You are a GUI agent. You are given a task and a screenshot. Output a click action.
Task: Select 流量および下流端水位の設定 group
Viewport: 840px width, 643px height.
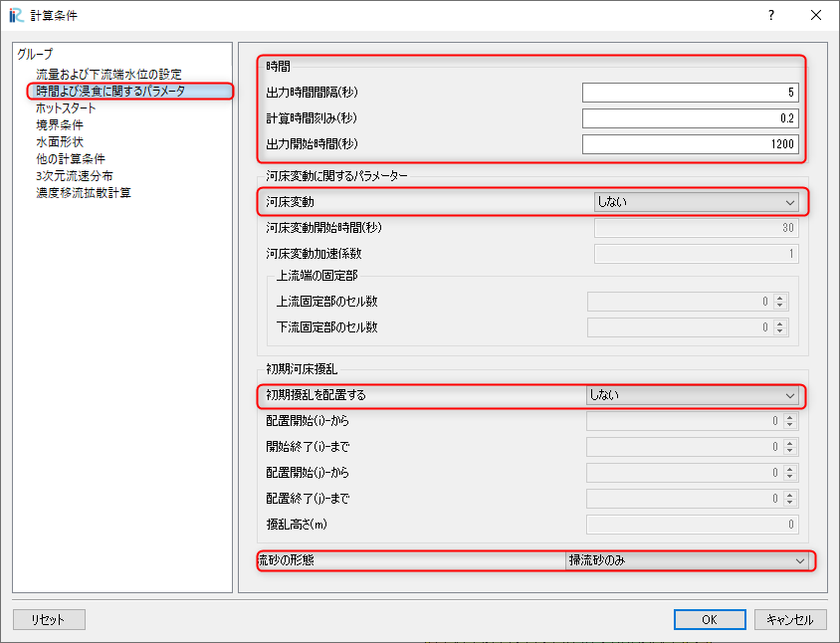[108, 74]
